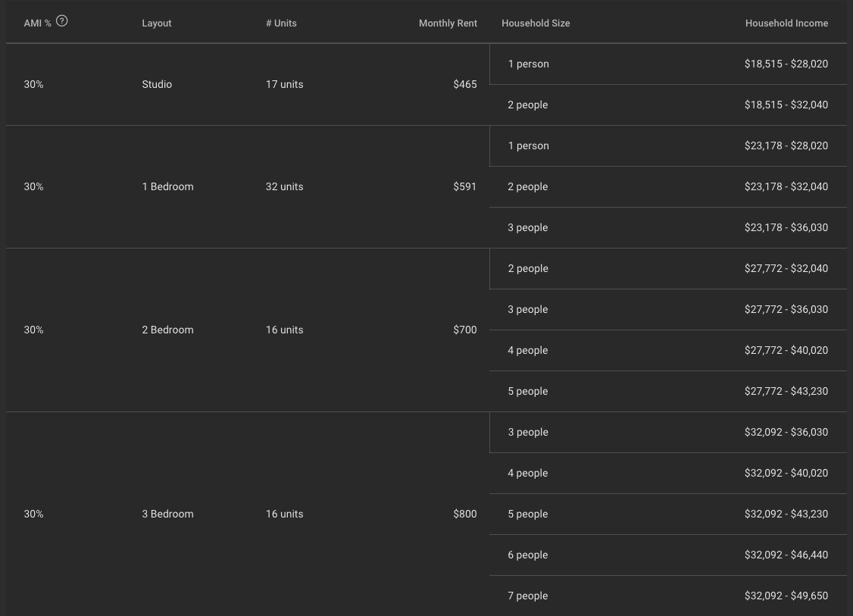Select the 7 people household size row
Screen dimensions: 853x616
coord(528,596)
